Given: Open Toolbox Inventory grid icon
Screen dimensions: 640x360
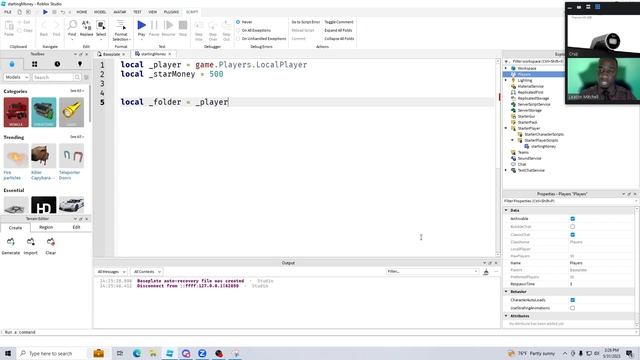Looking at the screenshot, I should pos(35,64).
